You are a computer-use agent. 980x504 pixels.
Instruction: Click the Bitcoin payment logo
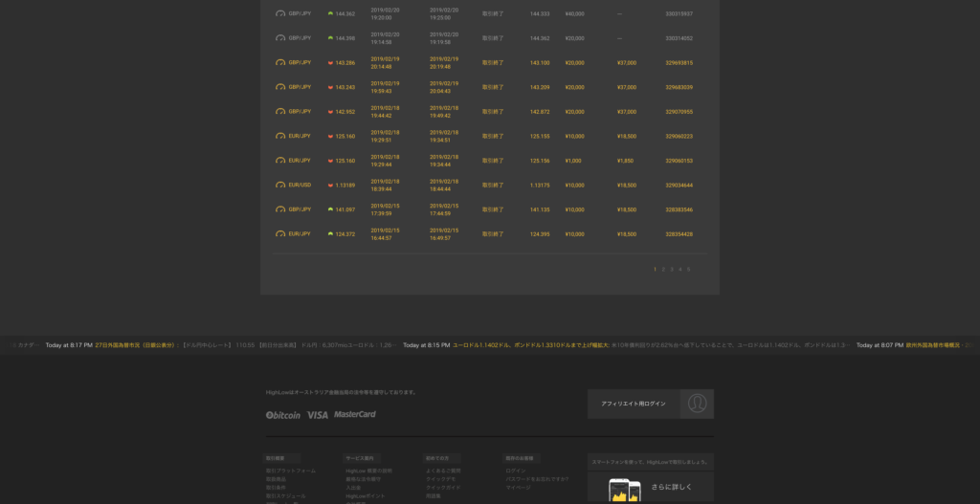coord(283,415)
